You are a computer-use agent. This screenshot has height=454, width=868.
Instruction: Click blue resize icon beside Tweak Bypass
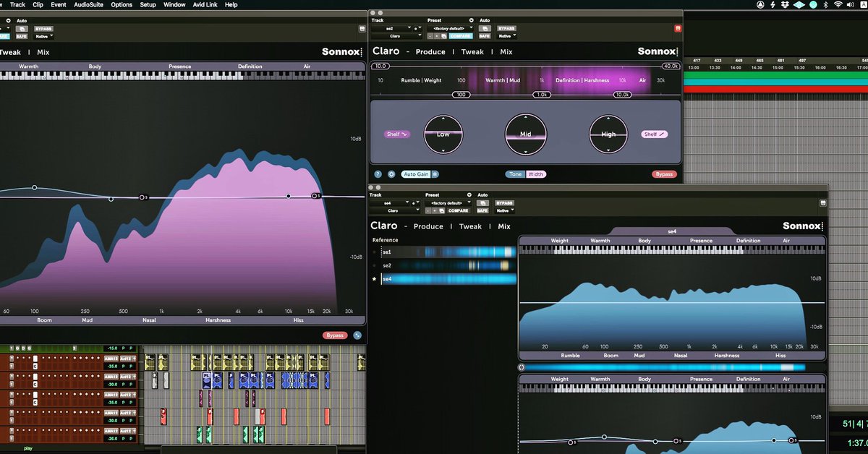click(x=357, y=335)
